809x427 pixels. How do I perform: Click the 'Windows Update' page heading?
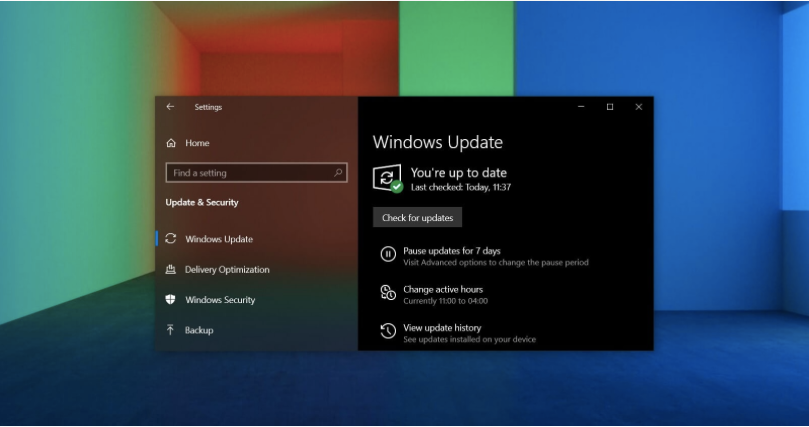pos(438,142)
